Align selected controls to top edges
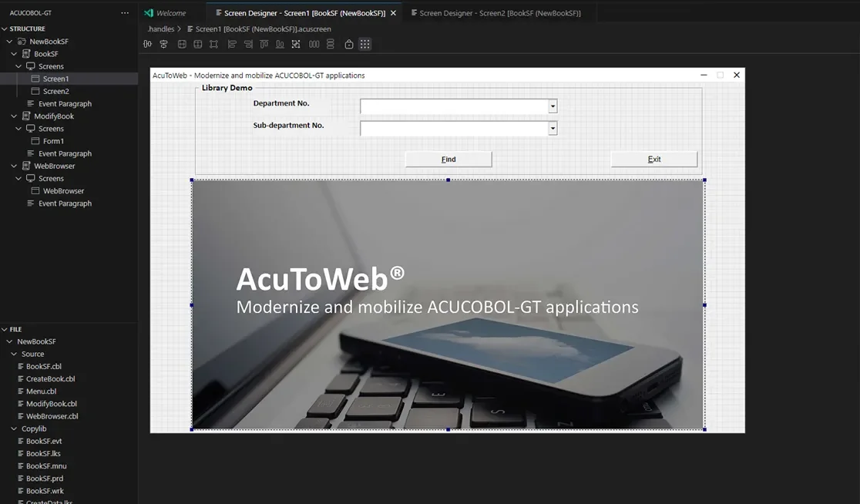Viewport: 860px width, 504px height. pos(264,45)
